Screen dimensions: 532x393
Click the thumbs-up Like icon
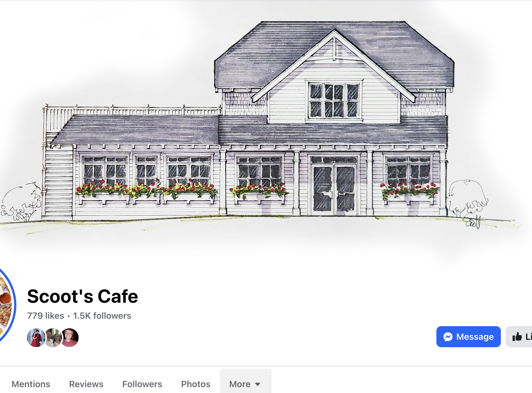[517, 337]
